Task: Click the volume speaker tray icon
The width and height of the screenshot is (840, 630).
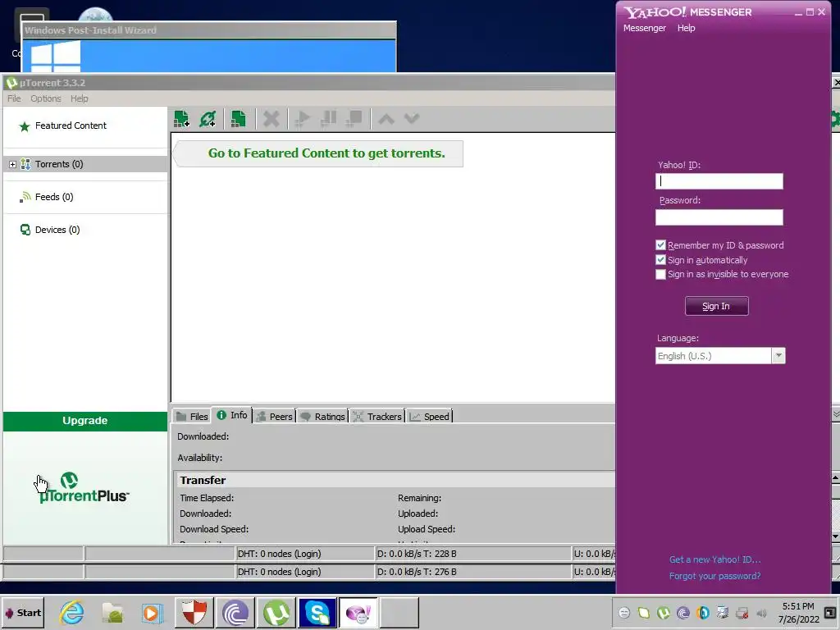Action: point(761,613)
